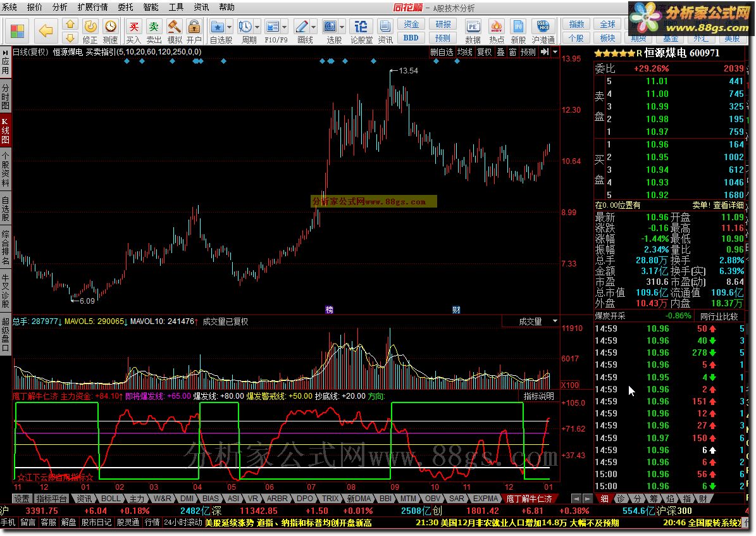Select the 画线 pencil drawing tool
This screenshot has height=536, width=756.
[x=302, y=27]
